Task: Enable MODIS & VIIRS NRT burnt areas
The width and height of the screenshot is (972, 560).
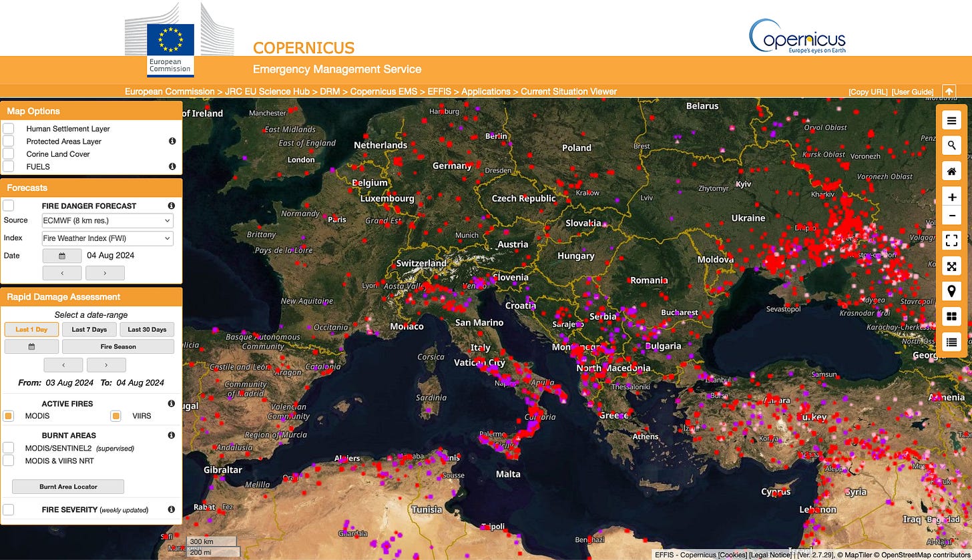Action: click(x=9, y=461)
